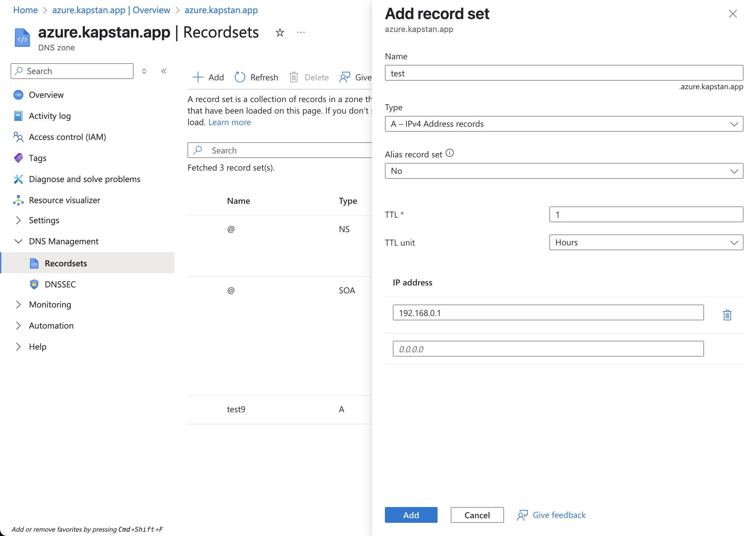Screen dimensions: 756x536
Task: Click the Learn more link
Action: click(230, 122)
